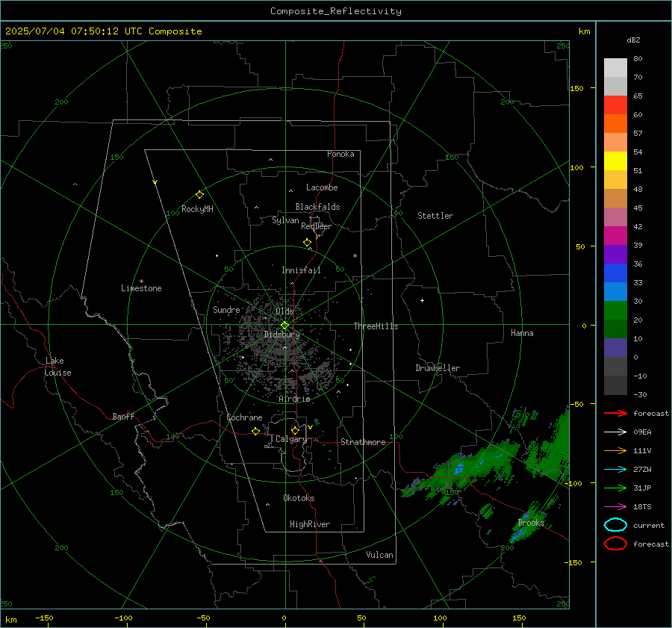The image size is (672, 628).
Task: Click the Strathmore label
Action: 363,442
